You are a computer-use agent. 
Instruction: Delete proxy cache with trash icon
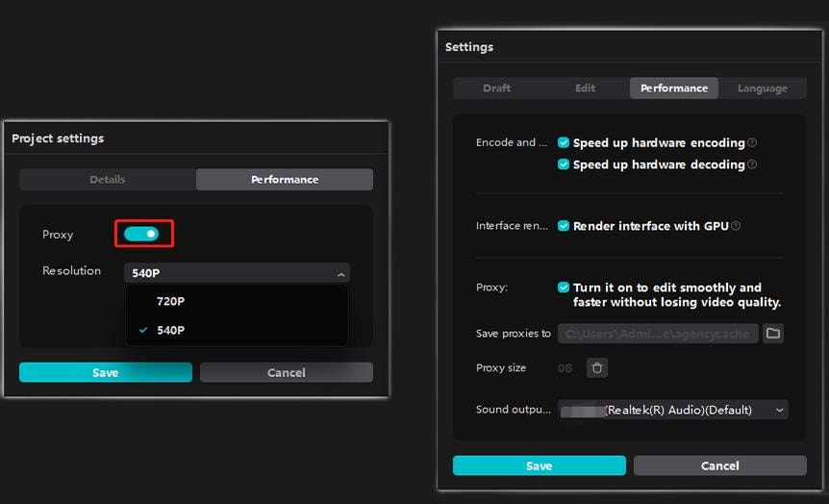[x=597, y=367]
